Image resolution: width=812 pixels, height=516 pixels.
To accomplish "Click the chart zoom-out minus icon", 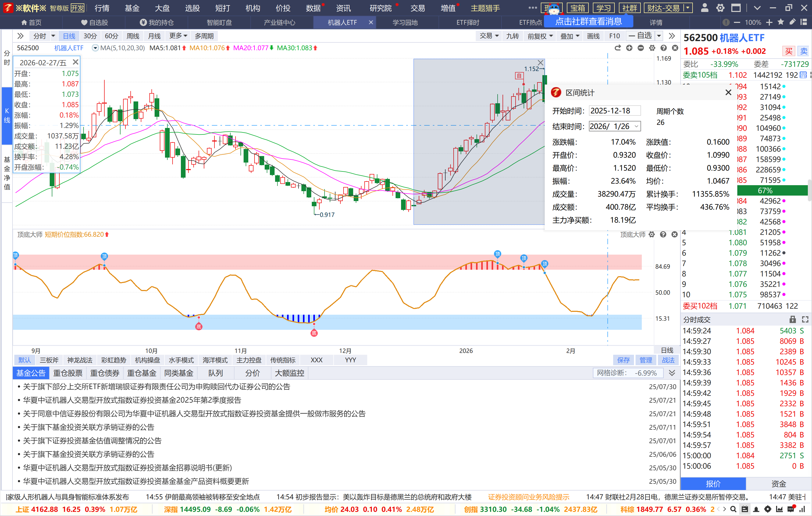I will 641,48.
